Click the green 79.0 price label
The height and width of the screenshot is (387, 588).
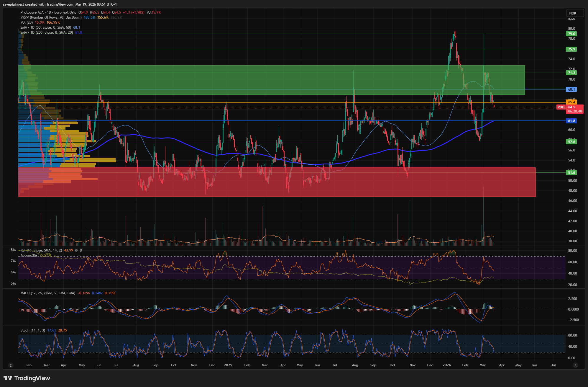(x=571, y=34)
